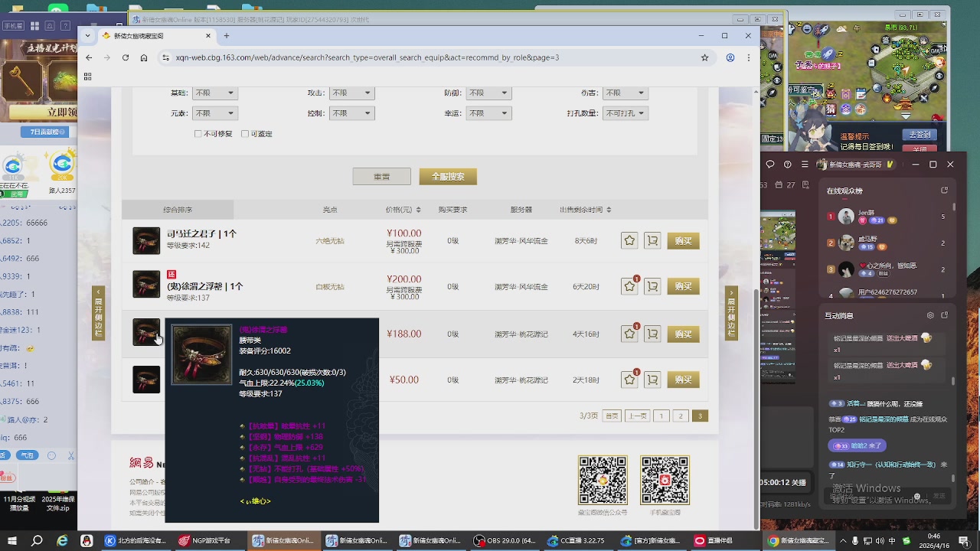Viewport: 980px width, 551px height.
Task: Add the ¥50.00 item to cart
Action: (652, 380)
